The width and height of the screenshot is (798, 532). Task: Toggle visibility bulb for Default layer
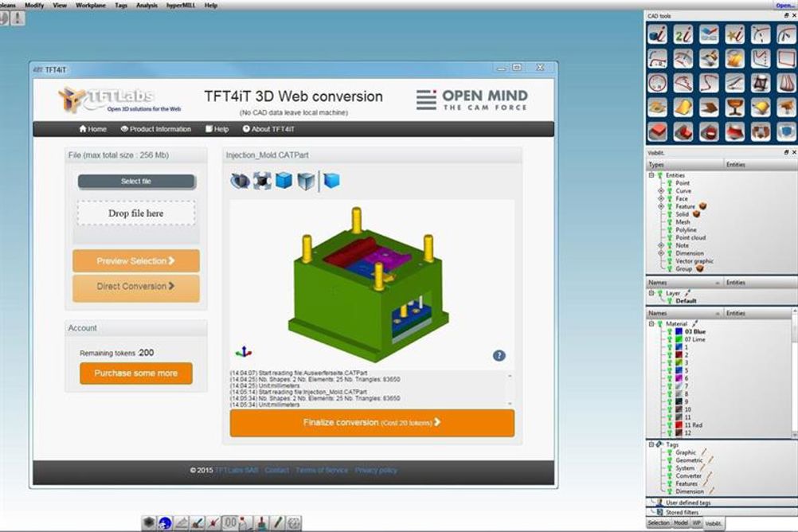[670, 301]
